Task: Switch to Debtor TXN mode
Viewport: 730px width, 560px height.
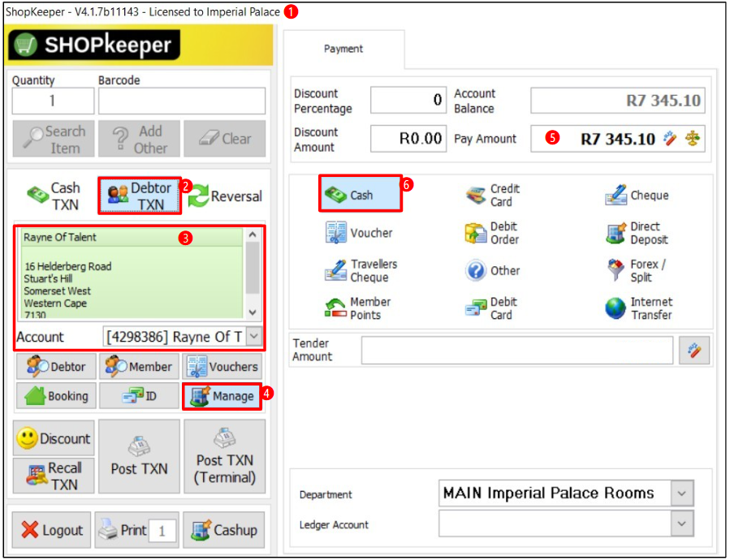Action: tap(140, 196)
